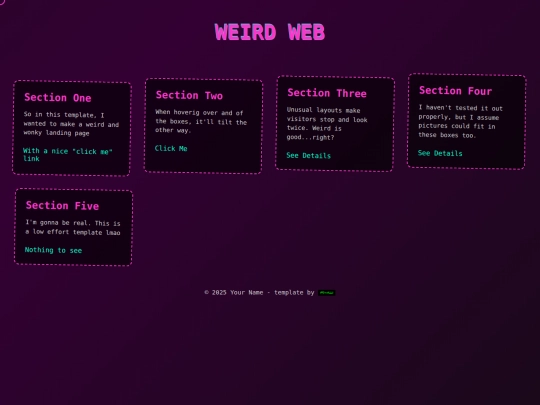The height and width of the screenshot is (405, 540).
Task: Click the "low effort template lmao" paragraph
Action: point(73,227)
